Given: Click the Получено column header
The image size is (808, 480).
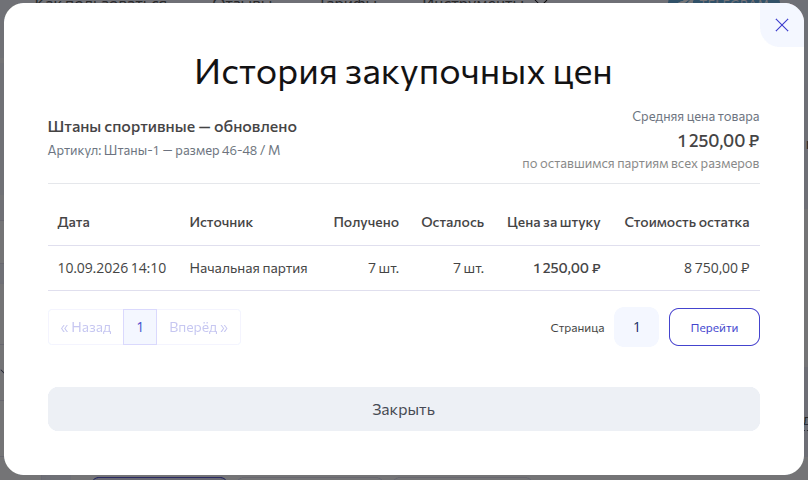Looking at the screenshot, I should [x=366, y=222].
